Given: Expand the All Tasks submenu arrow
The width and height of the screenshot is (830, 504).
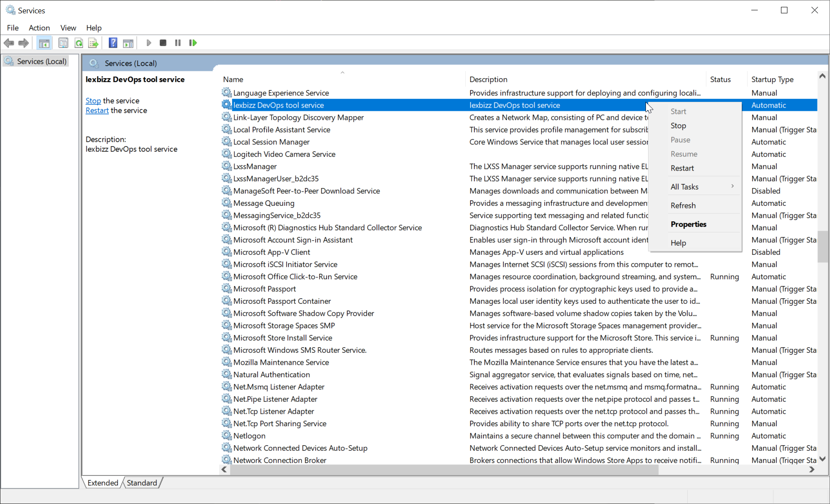Looking at the screenshot, I should pos(732,186).
